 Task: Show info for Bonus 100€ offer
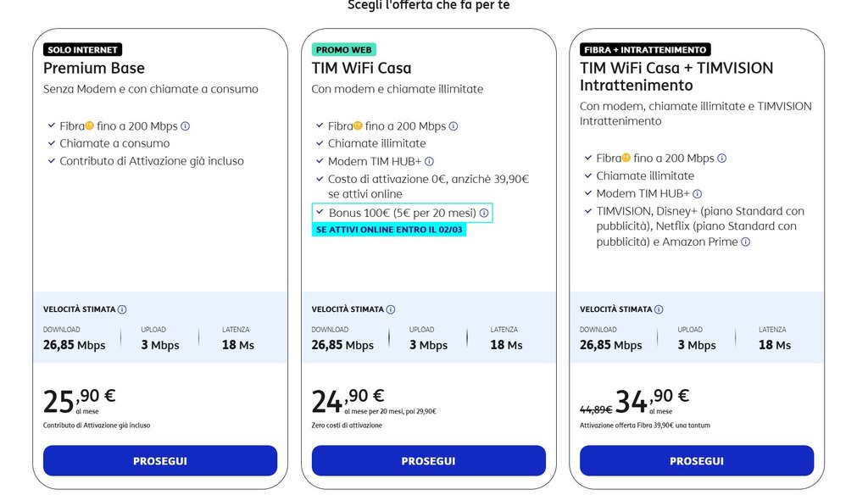click(484, 214)
